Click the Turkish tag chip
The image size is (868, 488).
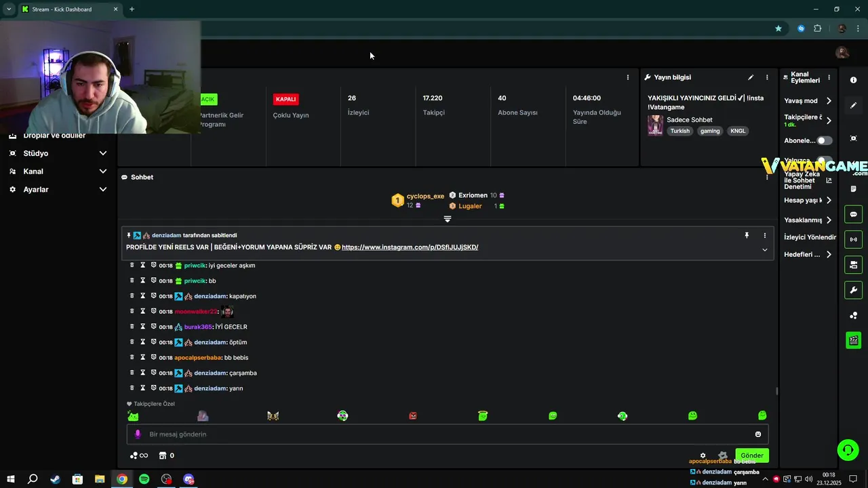(679, 131)
